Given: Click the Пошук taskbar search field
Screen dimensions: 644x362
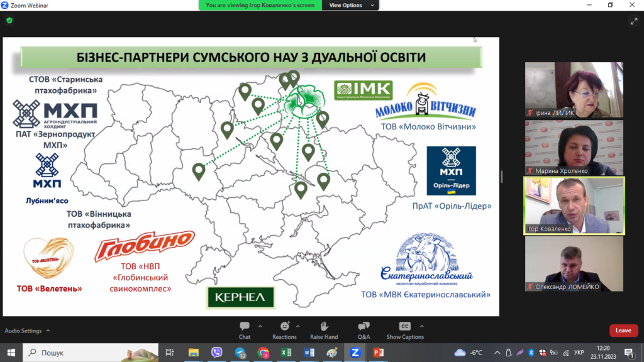Looking at the screenshot, I should tap(88, 353).
